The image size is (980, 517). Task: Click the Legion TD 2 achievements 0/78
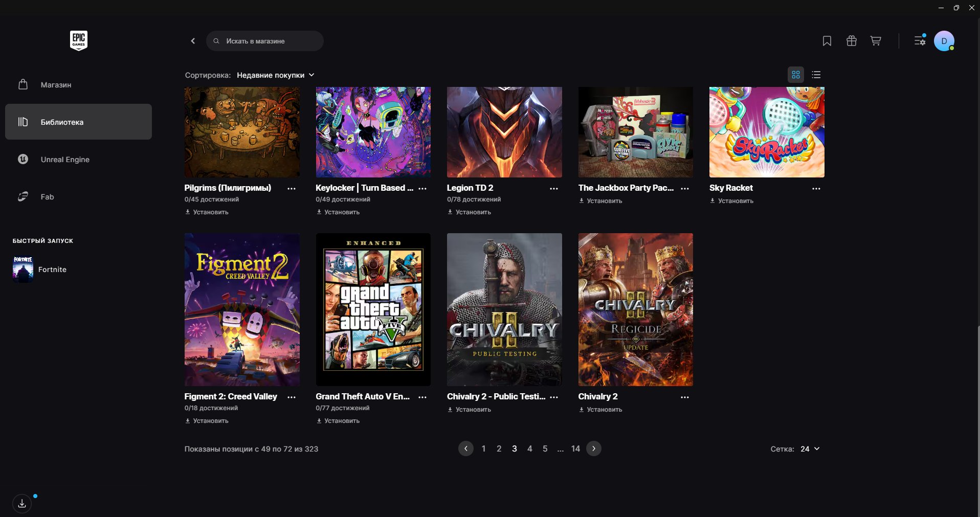474,199
